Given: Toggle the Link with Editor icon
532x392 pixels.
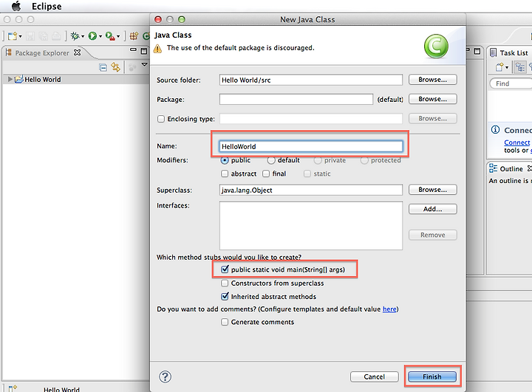Looking at the screenshot, I should [116, 67].
